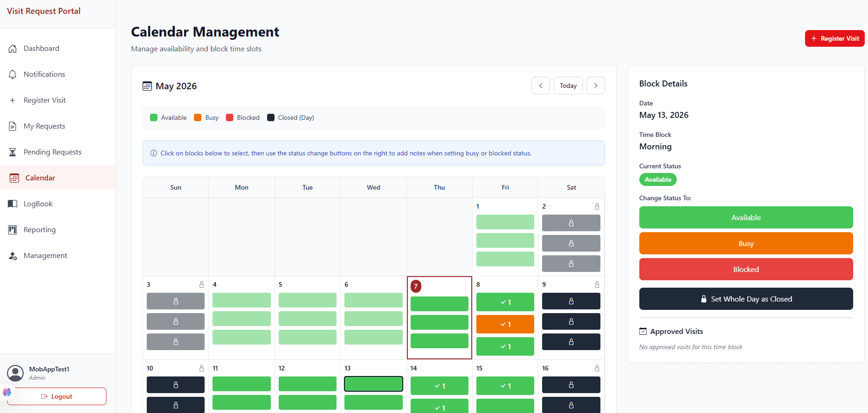Select the first time block on May 1
The width and height of the screenshot is (868, 413).
pyautogui.click(x=505, y=222)
